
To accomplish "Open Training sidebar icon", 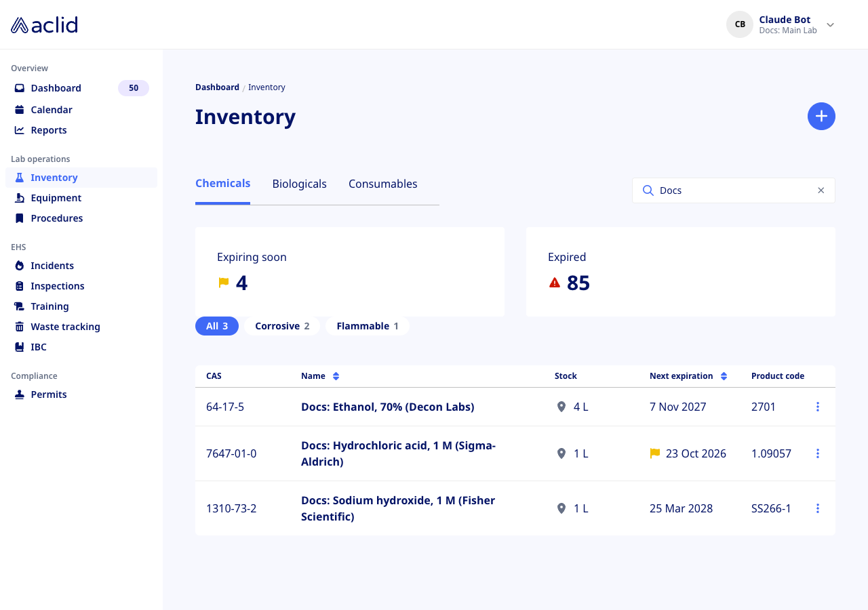I will point(20,306).
